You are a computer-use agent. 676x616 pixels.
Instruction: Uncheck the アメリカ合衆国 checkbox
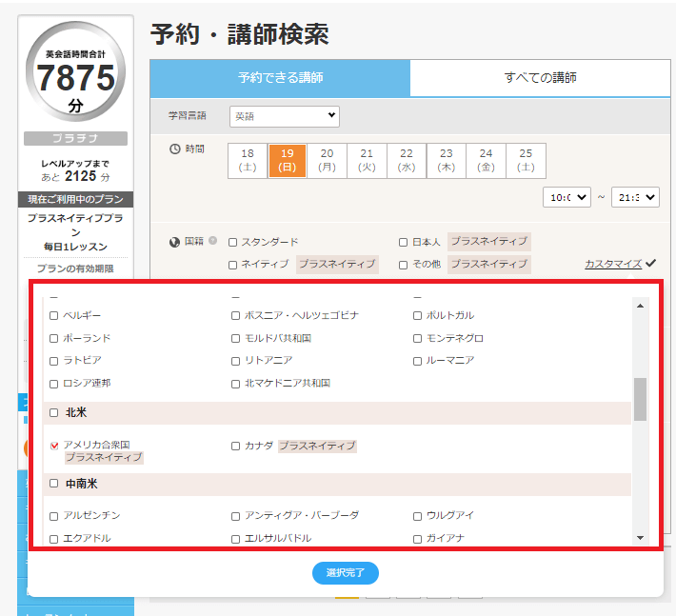(x=54, y=446)
